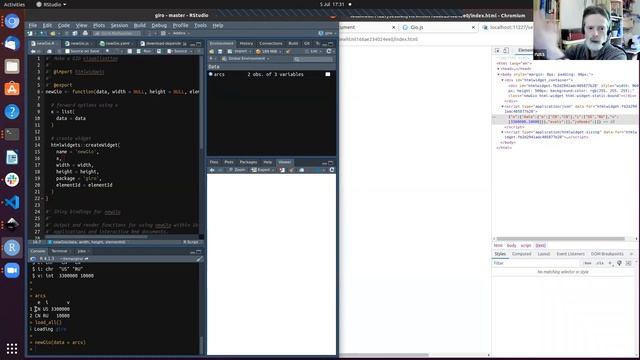The image size is (640, 360).
Task: Click the new file icon in the toolbar
Action: [31, 33]
